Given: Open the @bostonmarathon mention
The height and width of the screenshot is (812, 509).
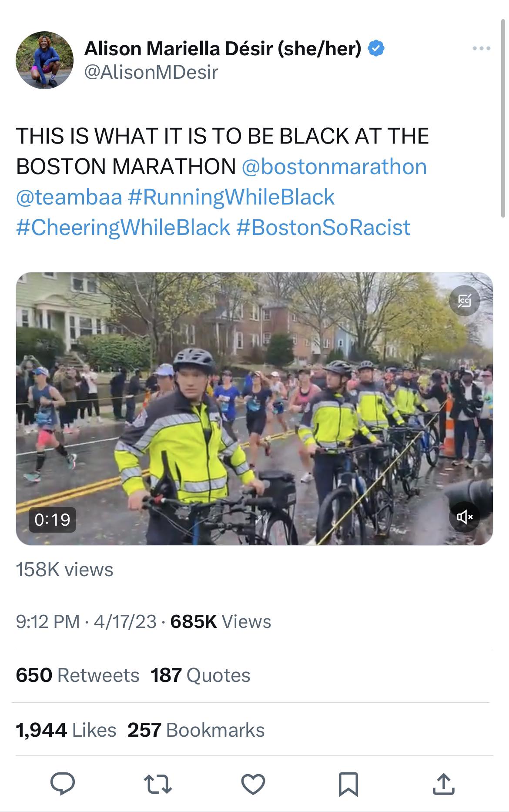Looking at the screenshot, I should (x=334, y=167).
